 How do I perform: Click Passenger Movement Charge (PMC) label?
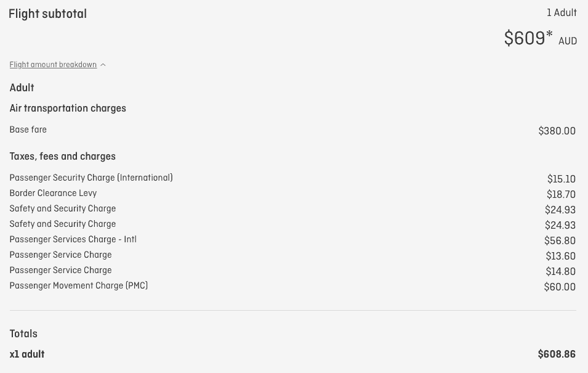click(x=79, y=285)
